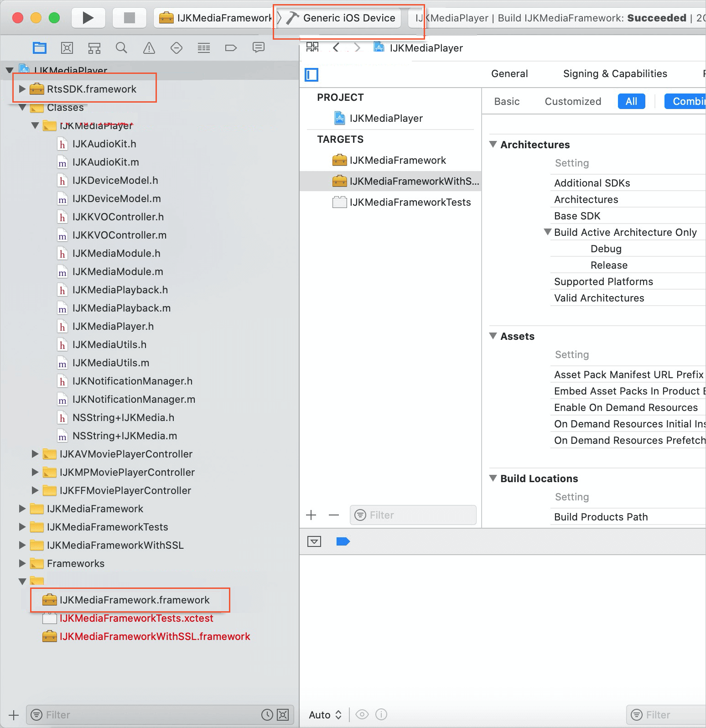Collapse the Architectures settings section
The image size is (706, 728).
(493, 145)
